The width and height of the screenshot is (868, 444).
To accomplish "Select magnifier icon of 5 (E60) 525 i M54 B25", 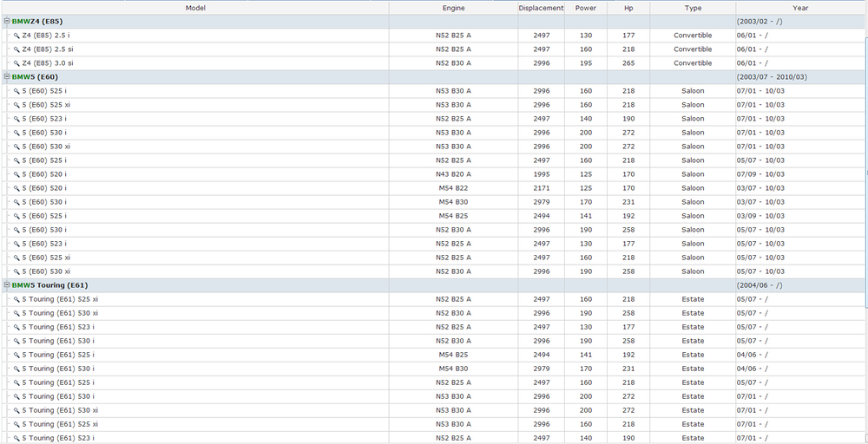I will pyautogui.click(x=16, y=216).
